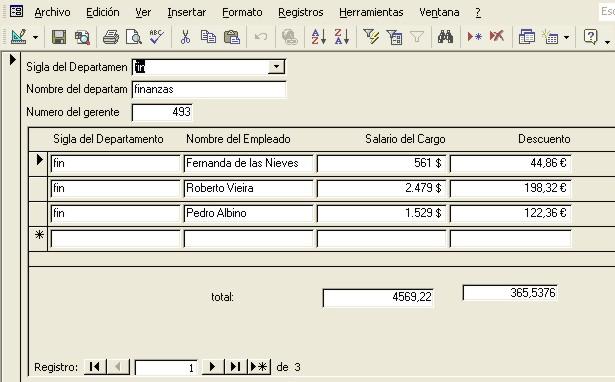615x382 pixels.
Task: Click salary cell 1.529 $
Action: pyautogui.click(x=381, y=213)
